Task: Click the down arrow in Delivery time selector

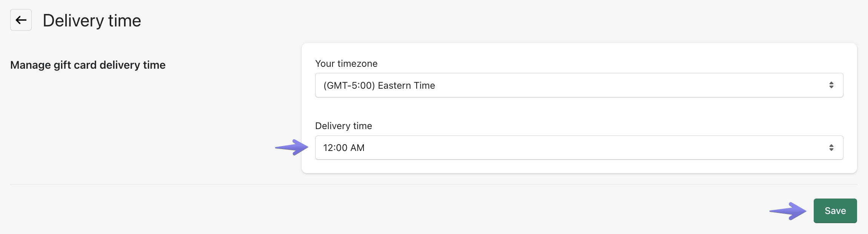Action: click(831, 150)
